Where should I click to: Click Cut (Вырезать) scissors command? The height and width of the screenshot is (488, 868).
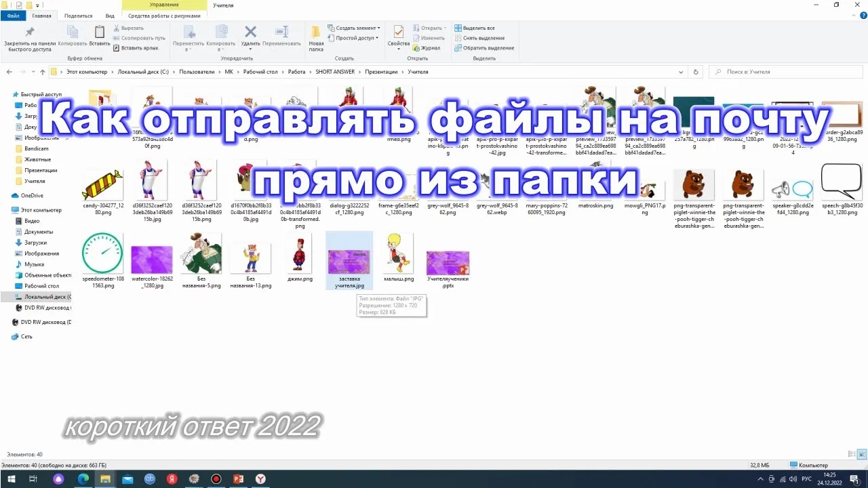128,28
